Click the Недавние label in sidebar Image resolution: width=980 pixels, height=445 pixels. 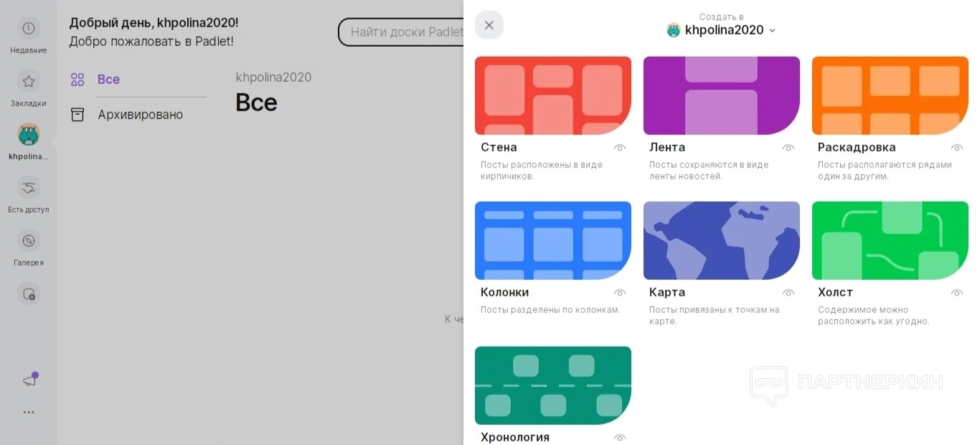tap(29, 50)
